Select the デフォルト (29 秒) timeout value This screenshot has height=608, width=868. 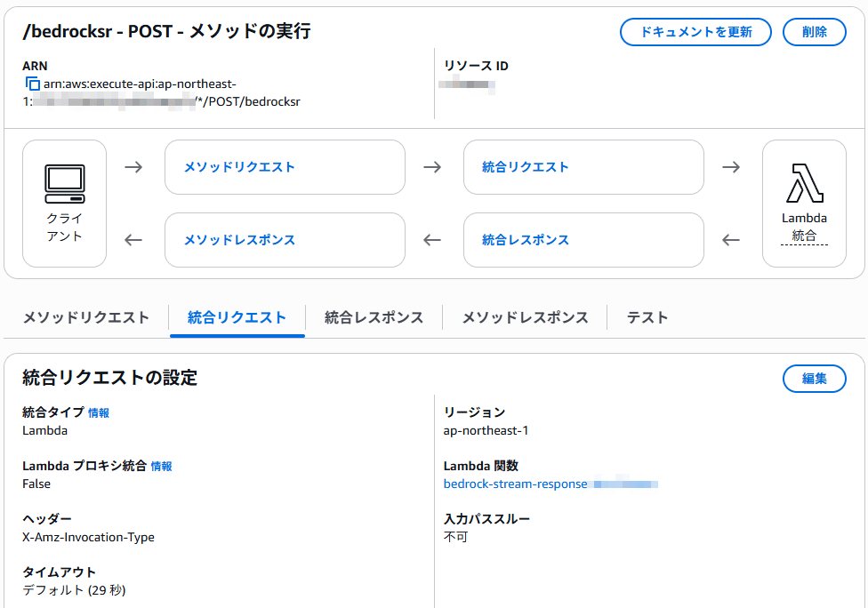pos(74,590)
